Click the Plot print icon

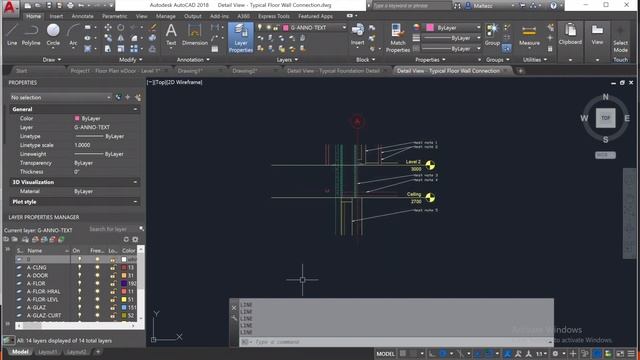tap(70, 6)
